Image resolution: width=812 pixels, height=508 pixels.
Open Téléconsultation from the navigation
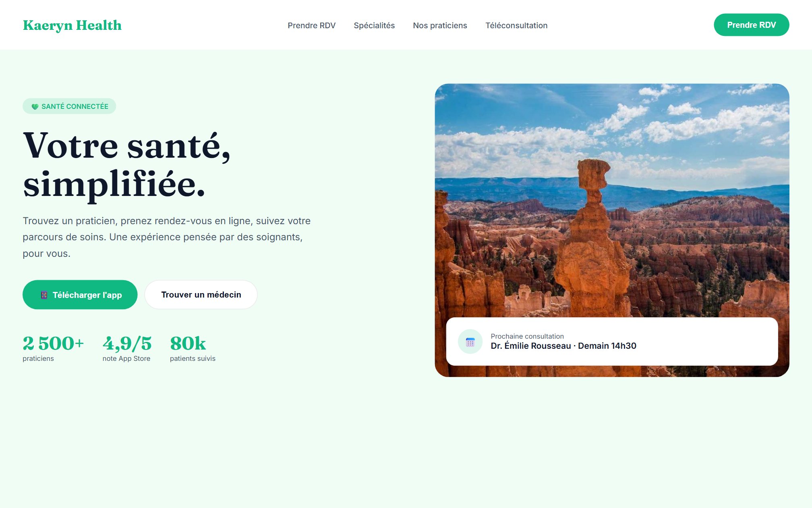coord(516,25)
